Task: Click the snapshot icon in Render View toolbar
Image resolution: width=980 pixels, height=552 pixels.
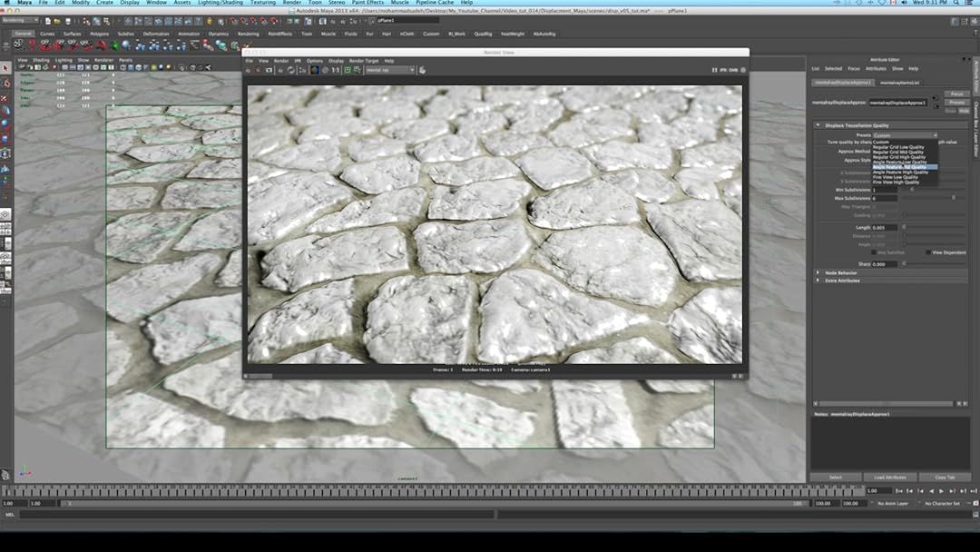Action: point(269,70)
